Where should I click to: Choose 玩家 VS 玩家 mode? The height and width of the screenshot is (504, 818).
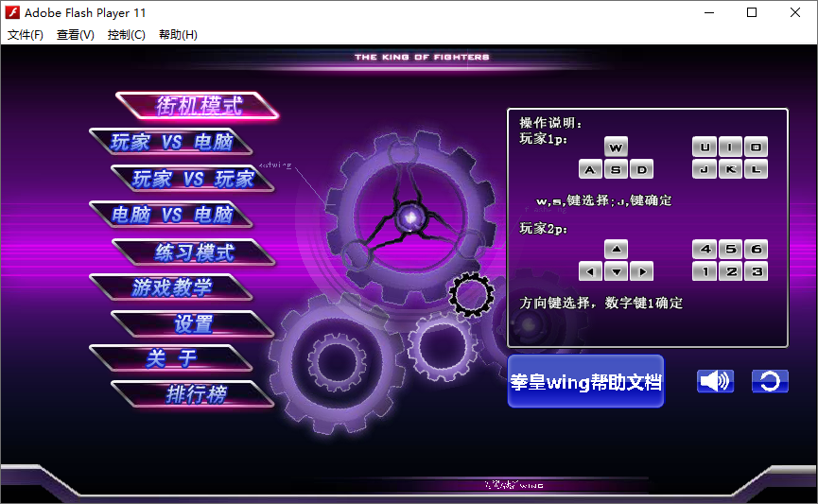click(x=193, y=179)
